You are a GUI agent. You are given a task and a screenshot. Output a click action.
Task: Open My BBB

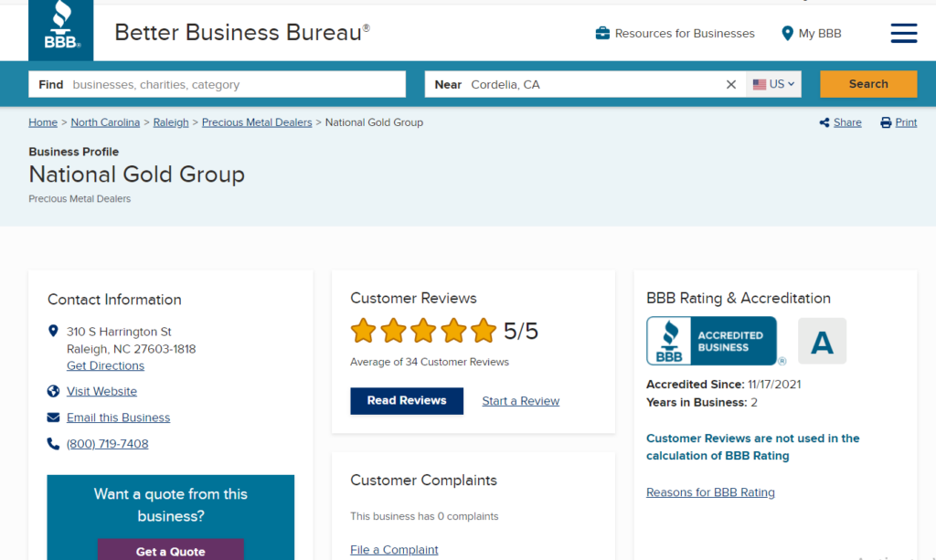[x=820, y=34]
